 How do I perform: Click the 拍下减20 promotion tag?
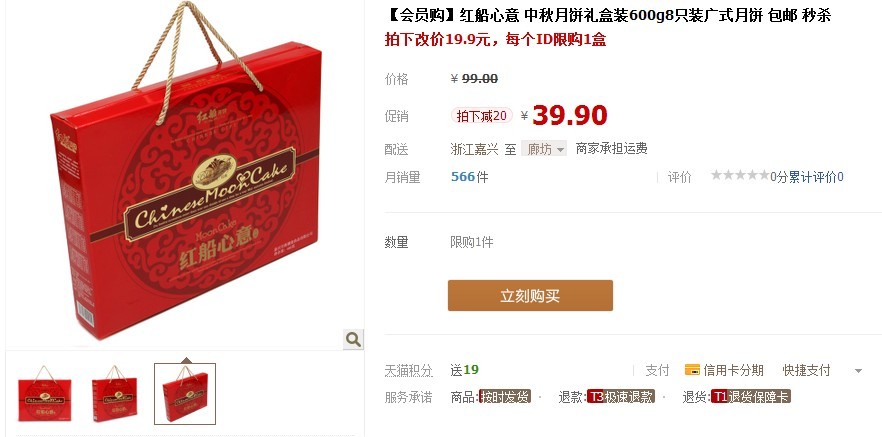(482, 116)
